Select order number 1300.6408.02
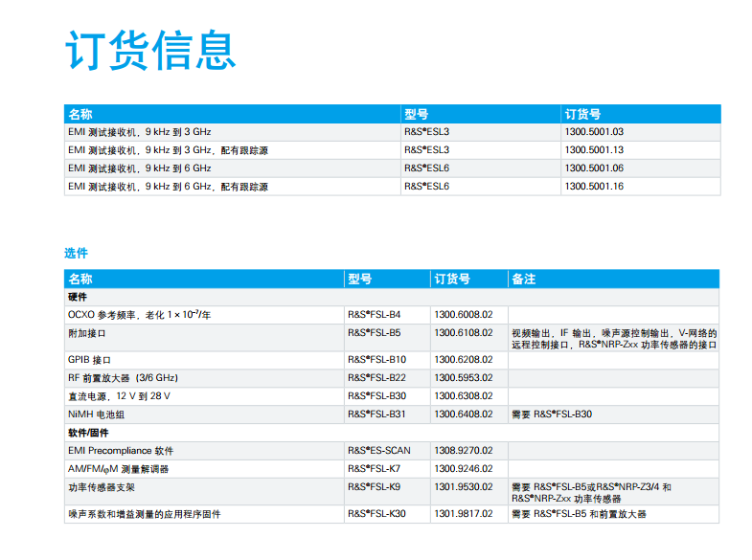The image size is (752, 560). [x=464, y=414]
